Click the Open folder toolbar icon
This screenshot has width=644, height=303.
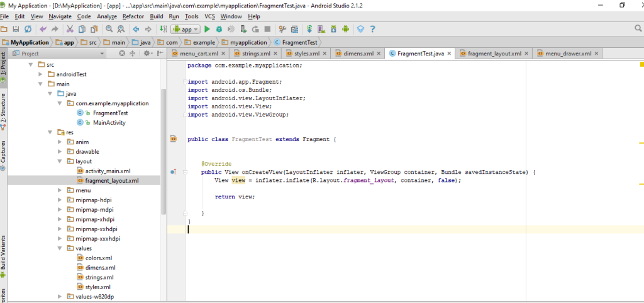pos(4,29)
